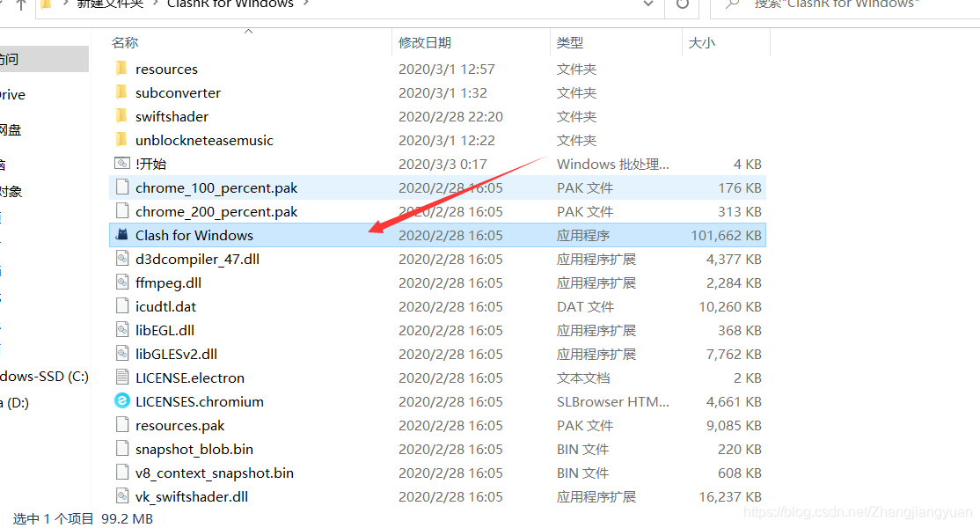Click the resources folder icon
Viewport: 980px width, 528px height.
point(122,68)
